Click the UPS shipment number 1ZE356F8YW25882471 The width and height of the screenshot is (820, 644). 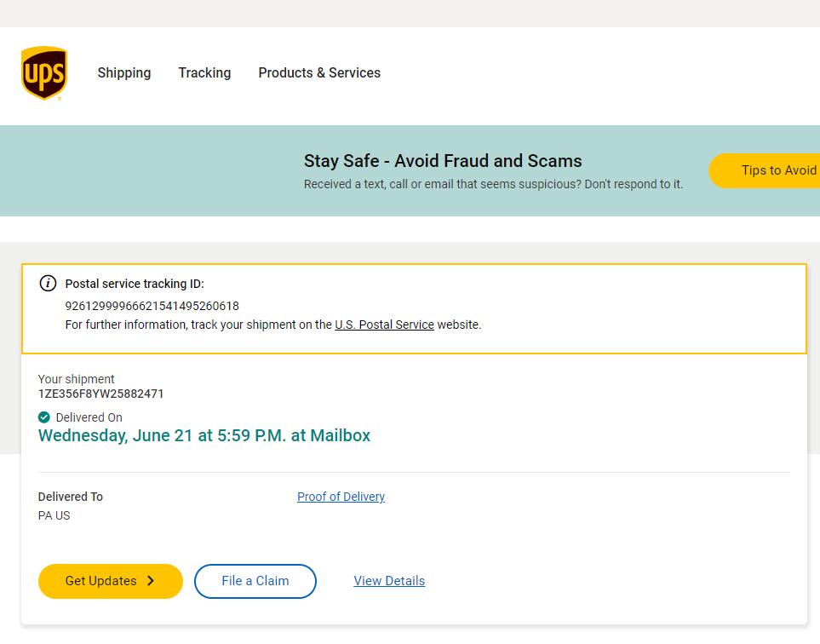tap(101, 394)
